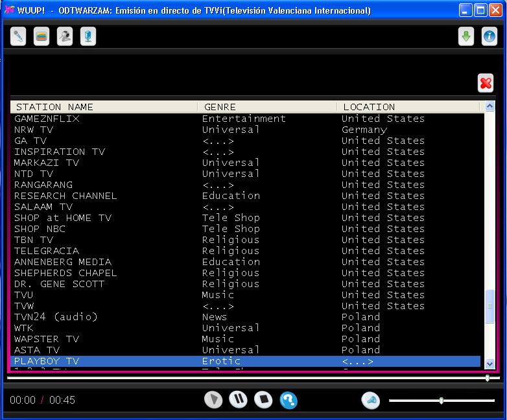The width and height of the screenshot is (507, 420).
Task: Pause the stream with pause button
Action: point(239,399)
